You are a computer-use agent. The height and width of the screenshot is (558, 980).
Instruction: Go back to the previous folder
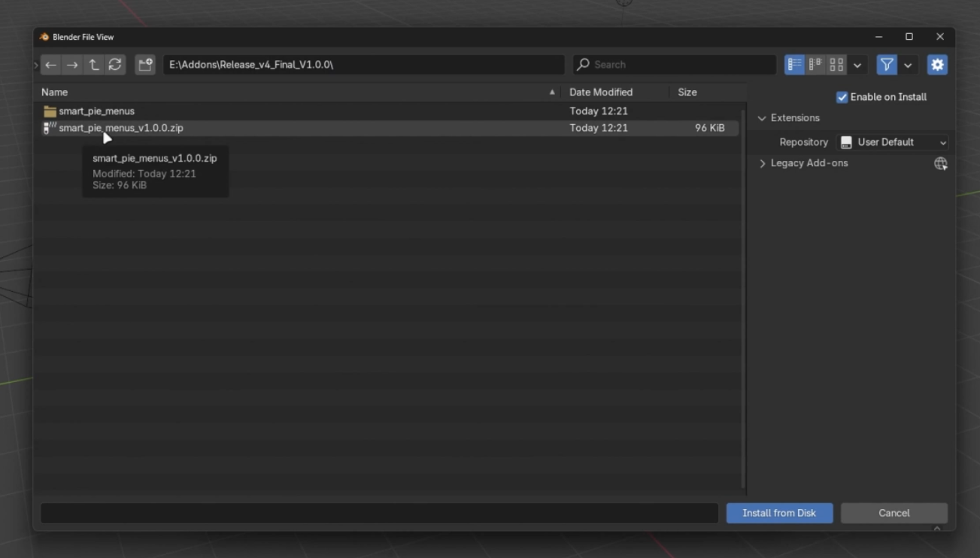click(x=50, y=65)
